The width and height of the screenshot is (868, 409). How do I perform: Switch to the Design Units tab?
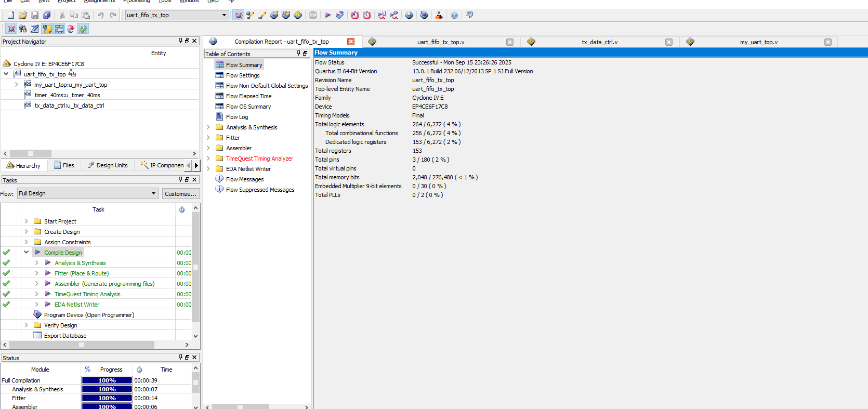coord(108,165)
